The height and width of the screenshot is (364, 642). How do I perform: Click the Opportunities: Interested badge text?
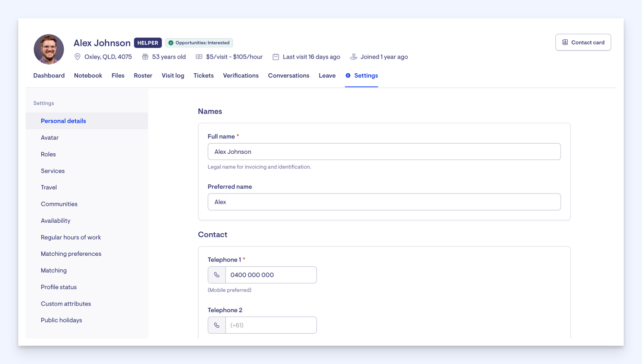(x=202, y=43)
